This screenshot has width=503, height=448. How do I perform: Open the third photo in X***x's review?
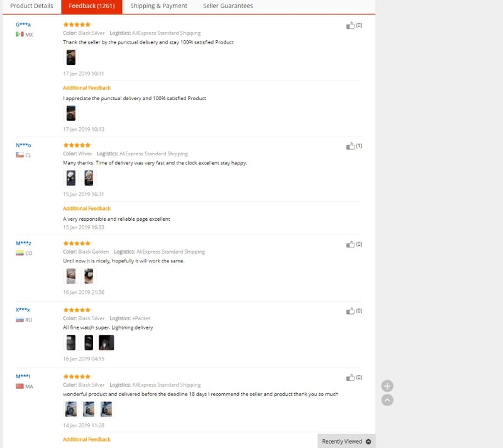[x=106, y=342]
